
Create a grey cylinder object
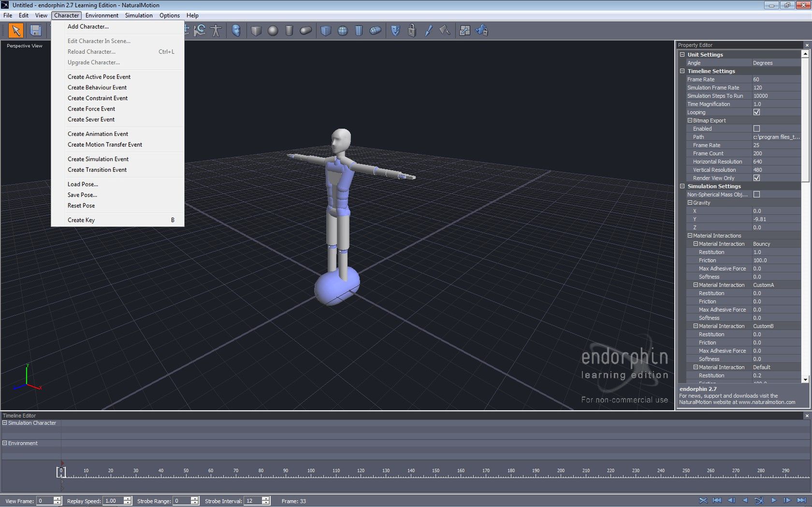[289, 30]
